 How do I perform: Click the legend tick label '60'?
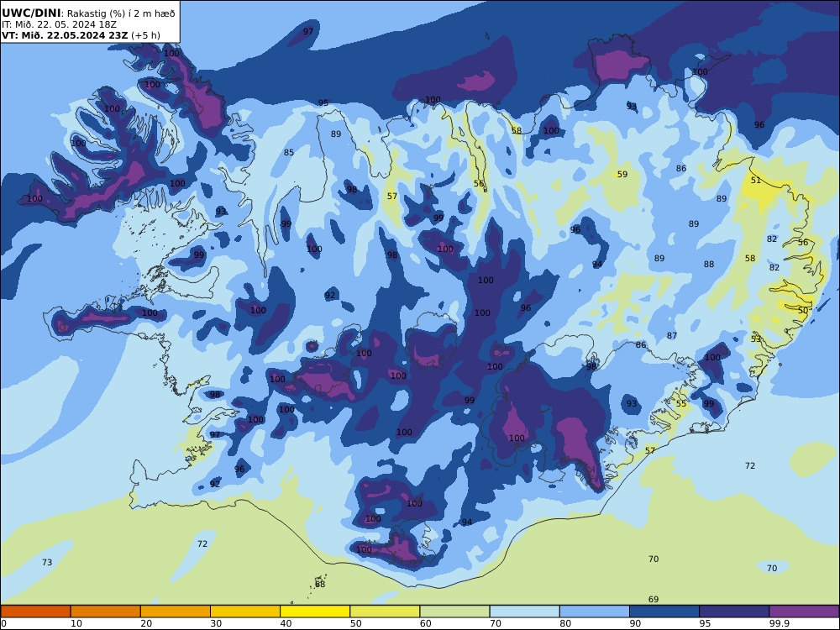[425, 623]
